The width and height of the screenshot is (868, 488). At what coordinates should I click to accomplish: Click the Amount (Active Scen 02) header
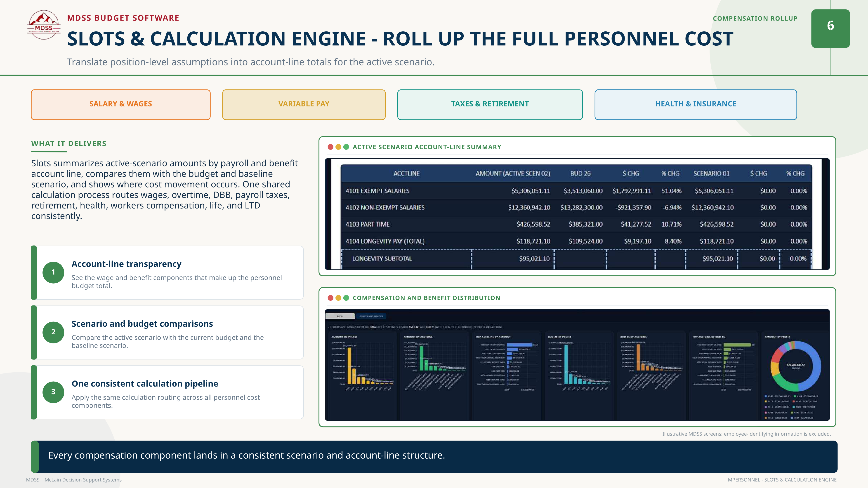(x=512, y=174)
